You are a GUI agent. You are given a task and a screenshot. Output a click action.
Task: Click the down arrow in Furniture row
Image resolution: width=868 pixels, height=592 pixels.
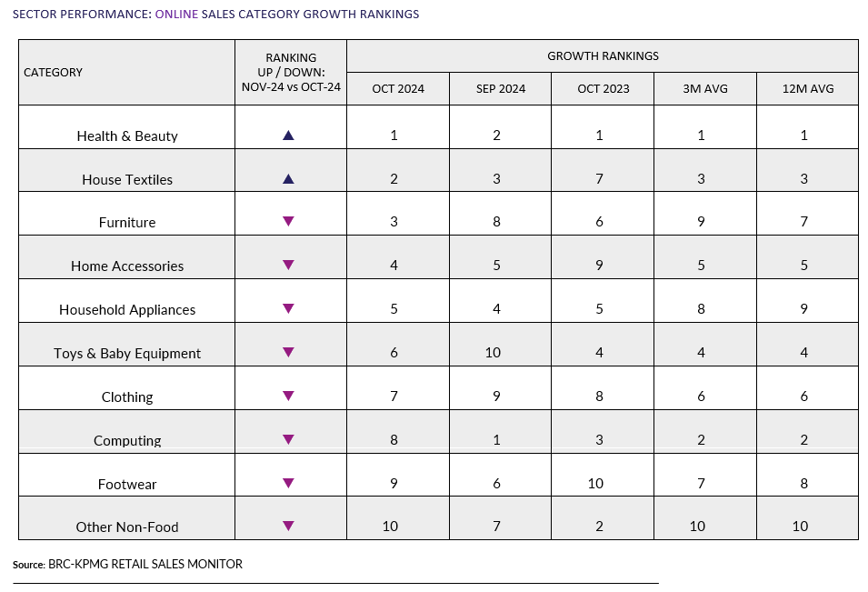288,222
